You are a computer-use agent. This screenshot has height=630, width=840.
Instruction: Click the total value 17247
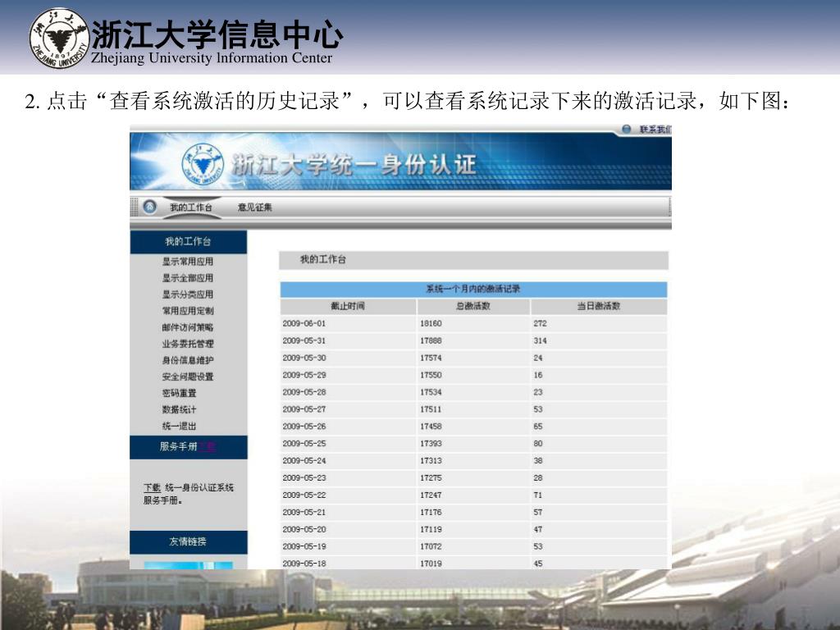coord(431,495)
